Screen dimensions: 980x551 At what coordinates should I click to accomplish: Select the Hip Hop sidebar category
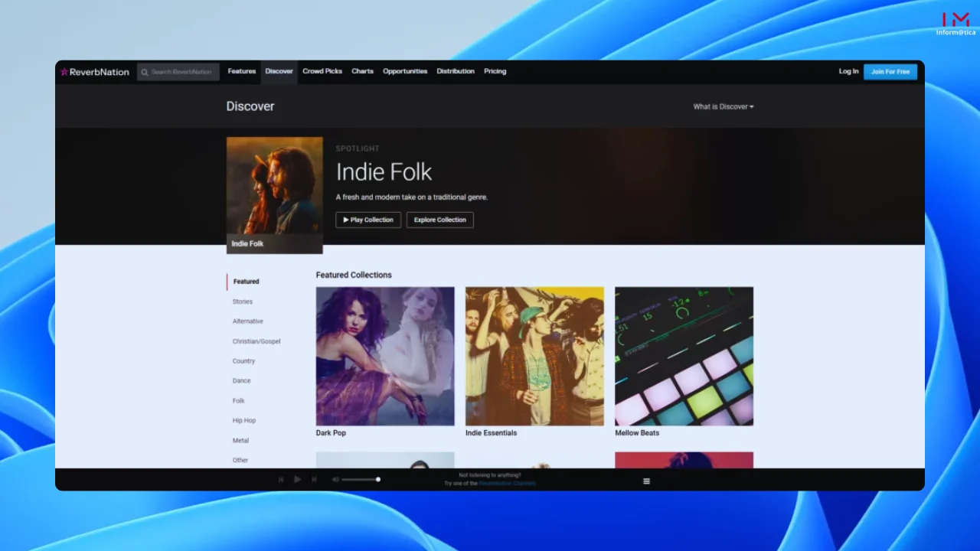click(244, 421)
